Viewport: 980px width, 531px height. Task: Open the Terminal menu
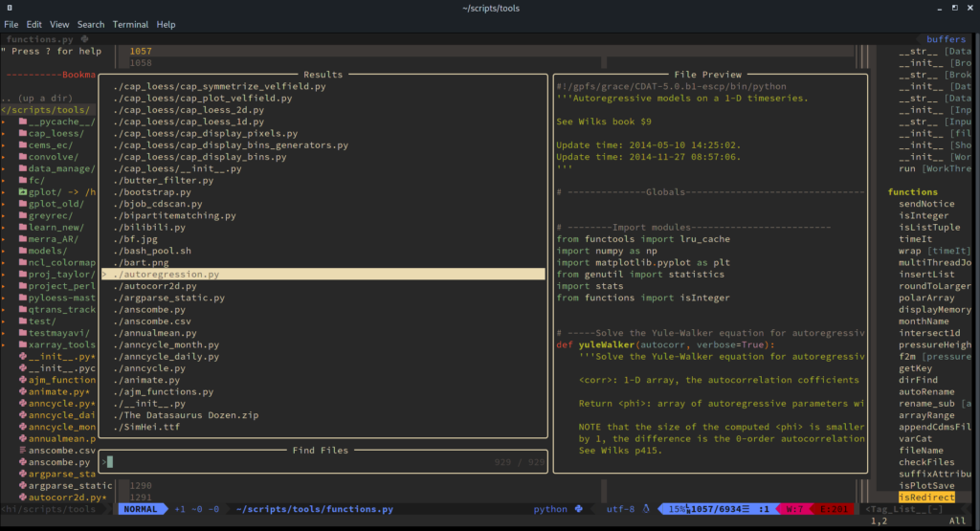(x=130, y=24)
